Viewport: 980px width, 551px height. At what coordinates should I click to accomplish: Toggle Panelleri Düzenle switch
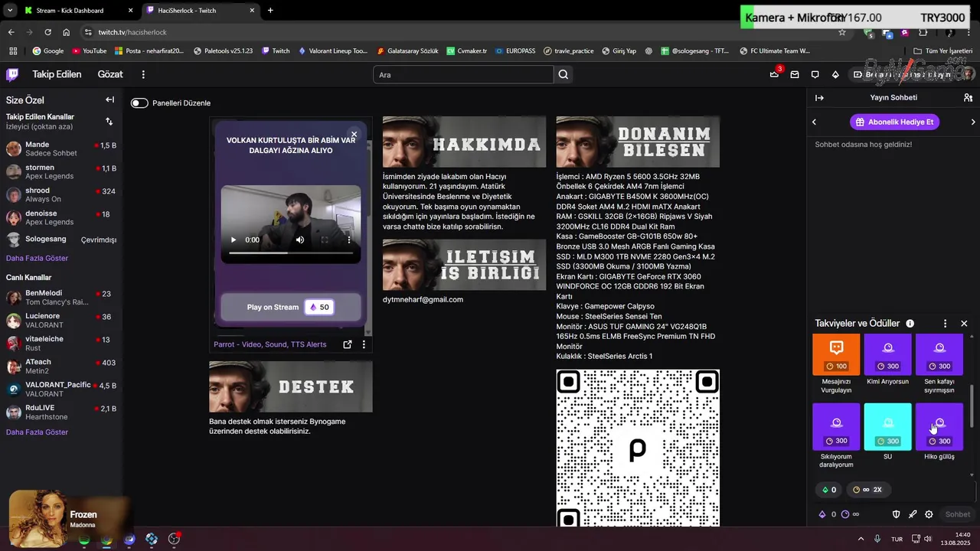(139, 103)
